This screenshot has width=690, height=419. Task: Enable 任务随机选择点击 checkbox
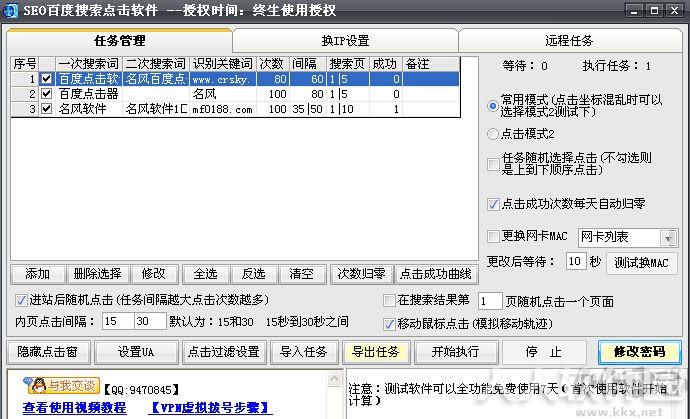tap(493, 164)
